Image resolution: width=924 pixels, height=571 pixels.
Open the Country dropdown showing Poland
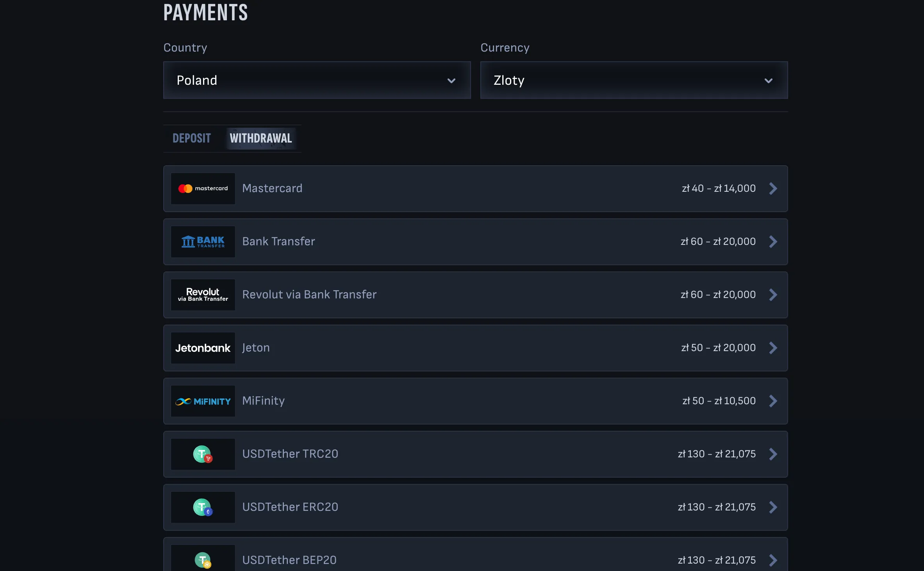(317, 80)
